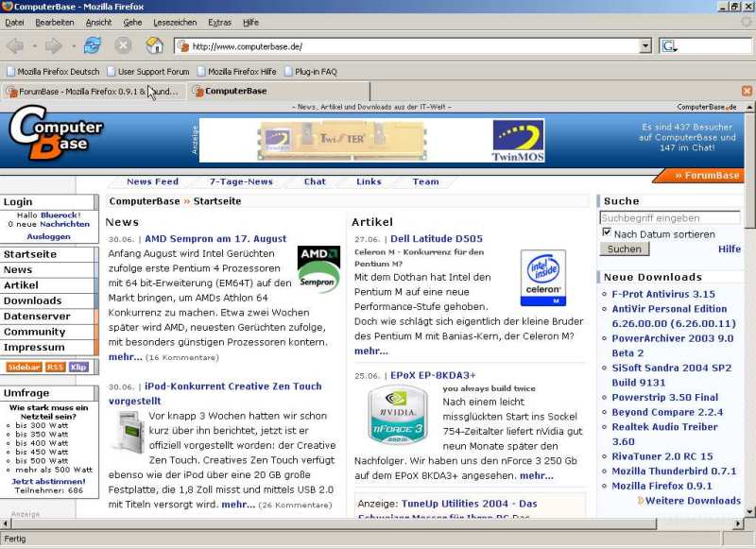Open Plug-in FAQ bookmark

click(x=311, y=71)
